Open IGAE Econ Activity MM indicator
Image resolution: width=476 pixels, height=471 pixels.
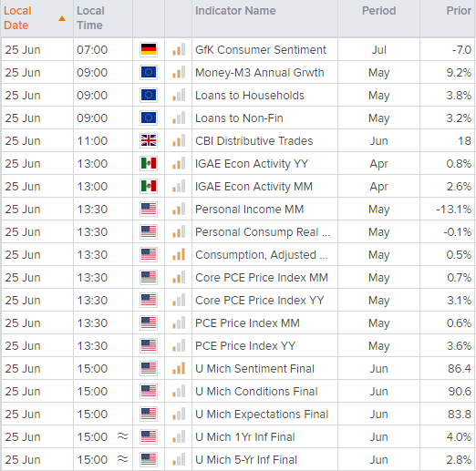254,187
